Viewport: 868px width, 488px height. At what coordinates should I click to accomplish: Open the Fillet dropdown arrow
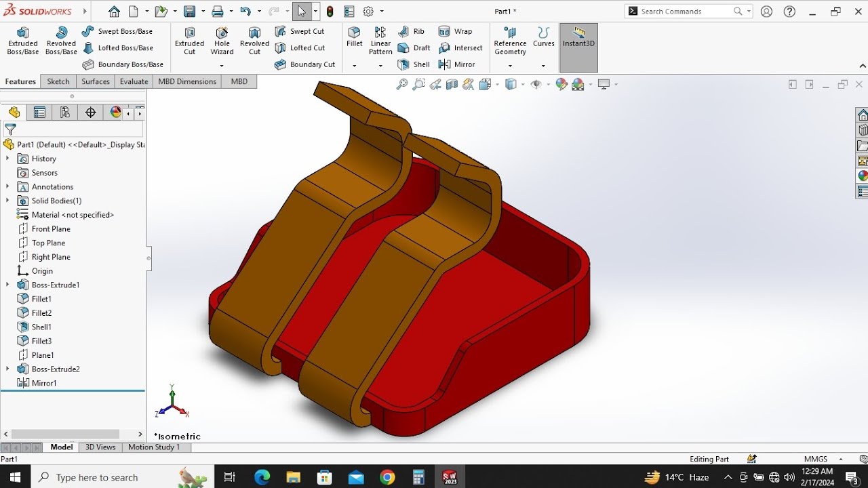[x=354, y=66]
